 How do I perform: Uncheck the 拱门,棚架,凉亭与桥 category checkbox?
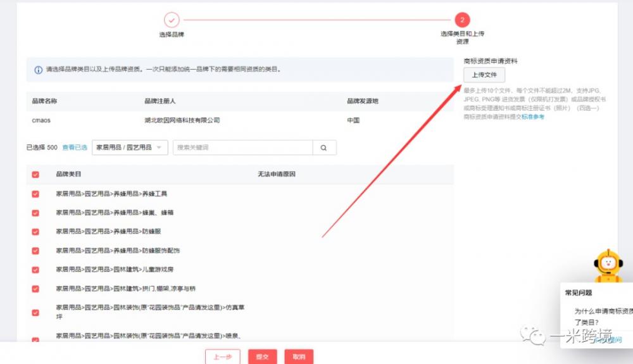click(x=35, y=289)
